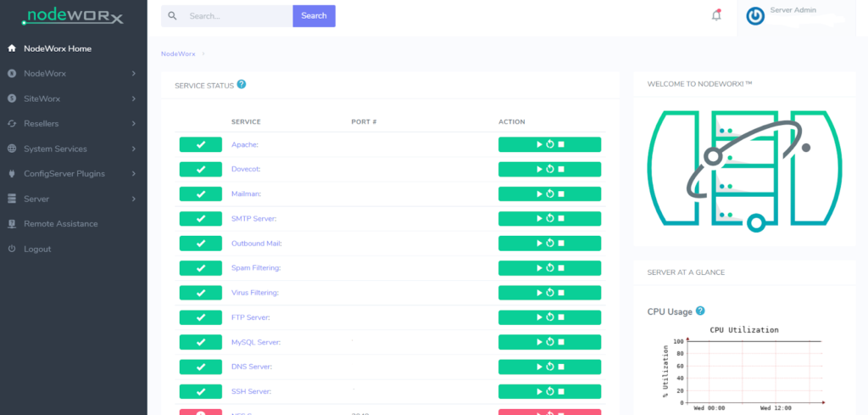Stop the Mailman service

pos(561,194)
